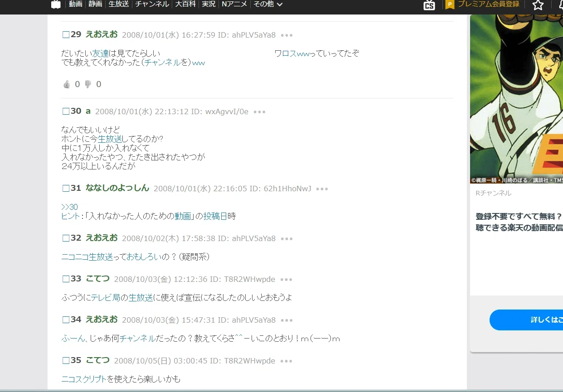Click the 詳しくは blue ad button
Viewport: 563px width, 392px height.
coord(526,320)
